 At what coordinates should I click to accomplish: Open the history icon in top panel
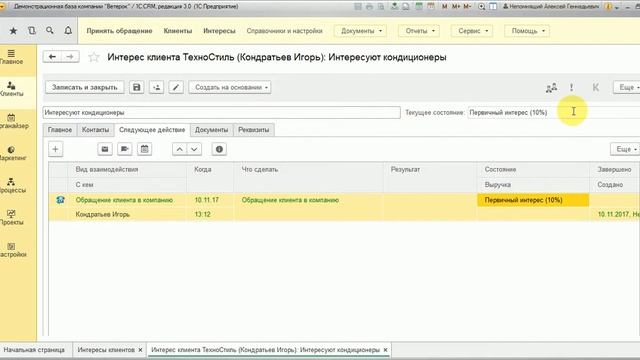[x=31, y=31]
